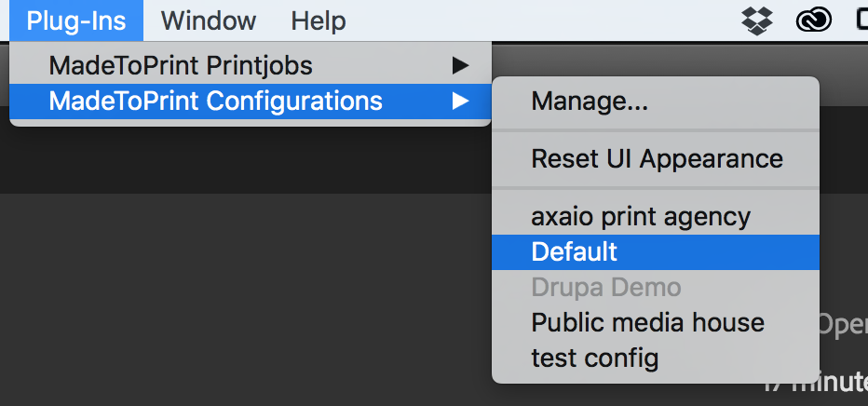Choose Reset UI Appearance
868x406 pixels.
[656, 158]
